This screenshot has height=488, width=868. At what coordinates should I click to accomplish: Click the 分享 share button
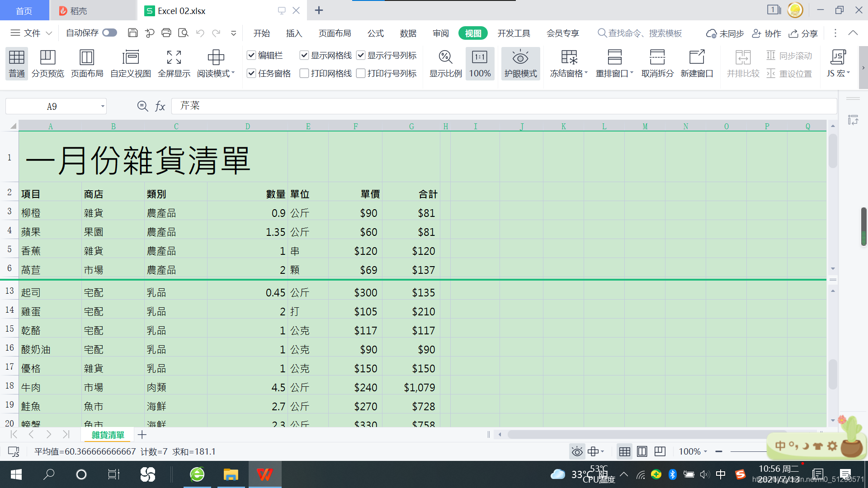pyautogui.click(x=803, y=33)
